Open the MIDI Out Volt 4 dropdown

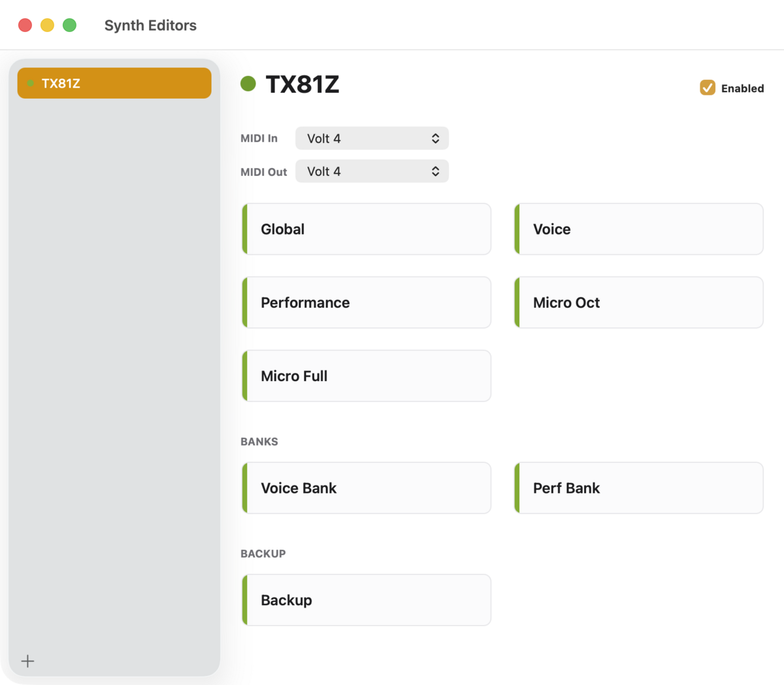click(372, 171)
